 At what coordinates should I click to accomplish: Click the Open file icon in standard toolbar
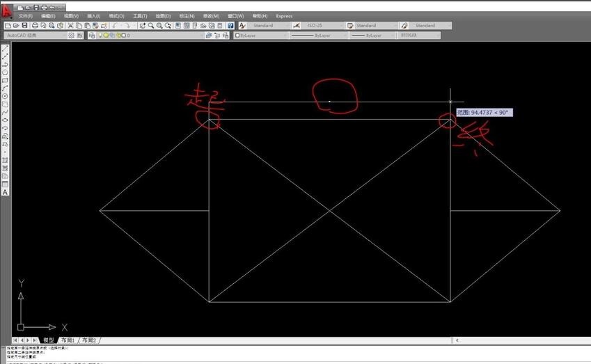click(16, 26)
